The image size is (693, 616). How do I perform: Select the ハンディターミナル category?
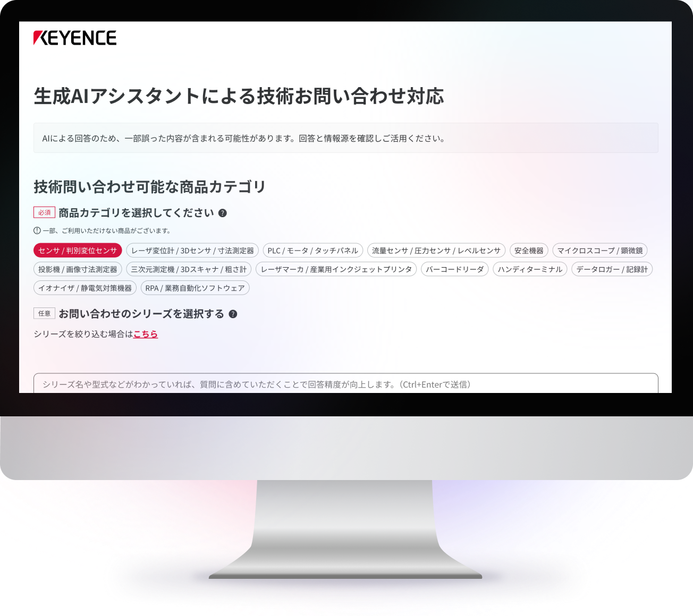click(x=530, y=269)
